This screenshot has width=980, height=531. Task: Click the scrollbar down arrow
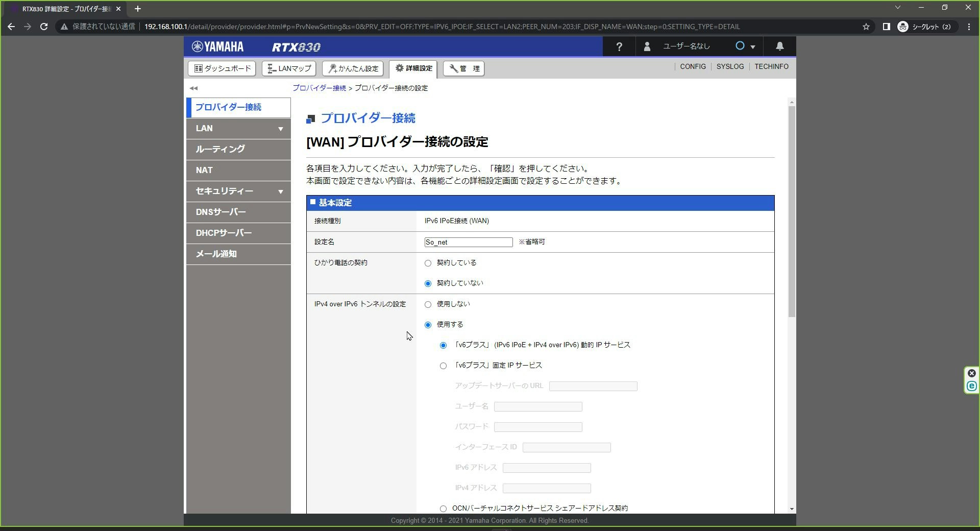coord(792,509)
